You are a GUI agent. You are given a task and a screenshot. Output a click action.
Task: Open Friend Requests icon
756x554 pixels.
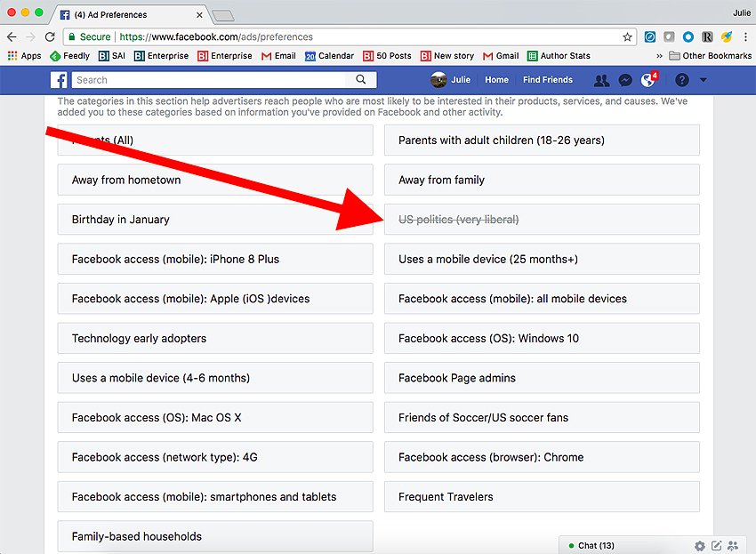click(x=602, y=80)
